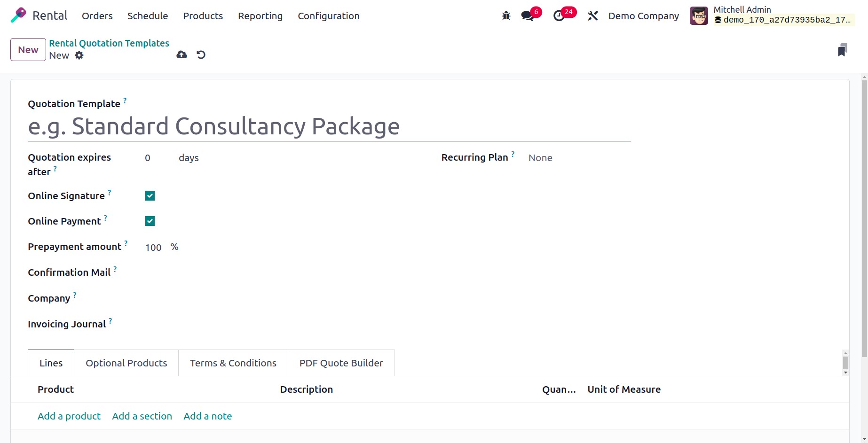868x443 pixels.
Task: Switch to the Terms & Conditions tab
Action: 233,363
